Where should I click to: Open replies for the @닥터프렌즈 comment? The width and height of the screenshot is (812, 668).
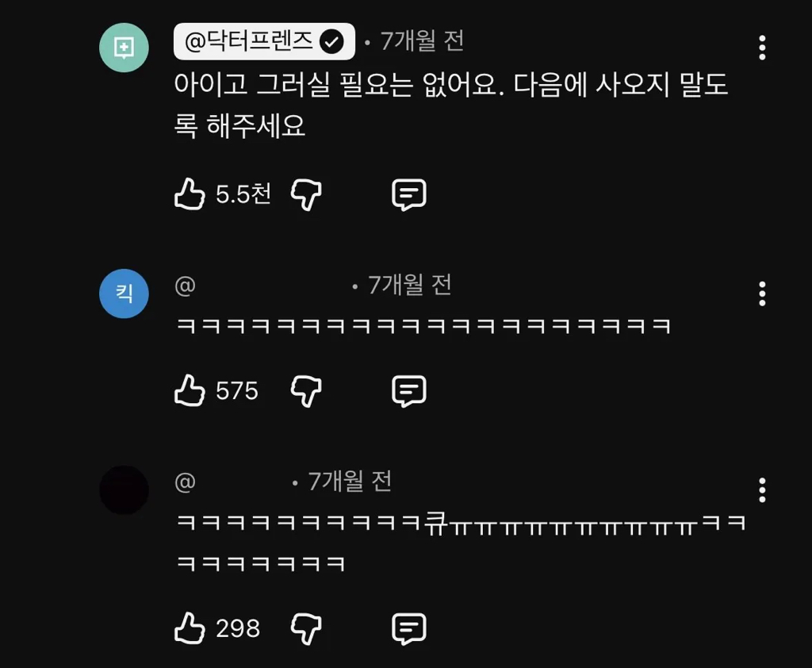click(x=409, y=193)
